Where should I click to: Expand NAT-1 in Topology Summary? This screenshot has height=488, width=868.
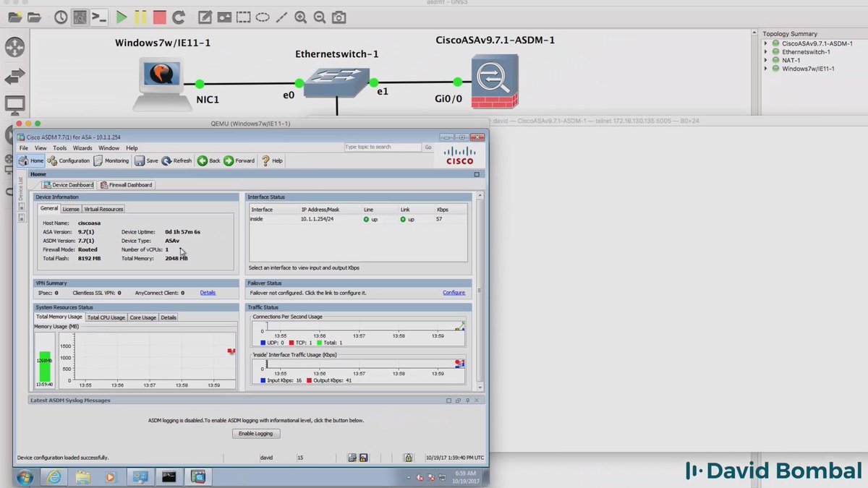766,60
